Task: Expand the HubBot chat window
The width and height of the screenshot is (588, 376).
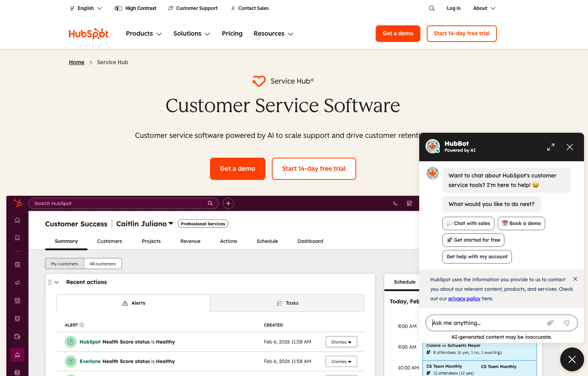Action: [551, 147]
